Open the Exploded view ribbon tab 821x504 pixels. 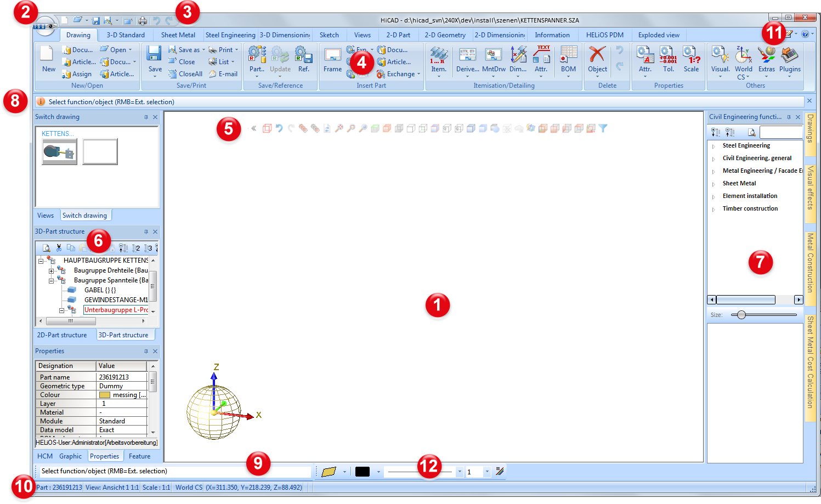659,35
